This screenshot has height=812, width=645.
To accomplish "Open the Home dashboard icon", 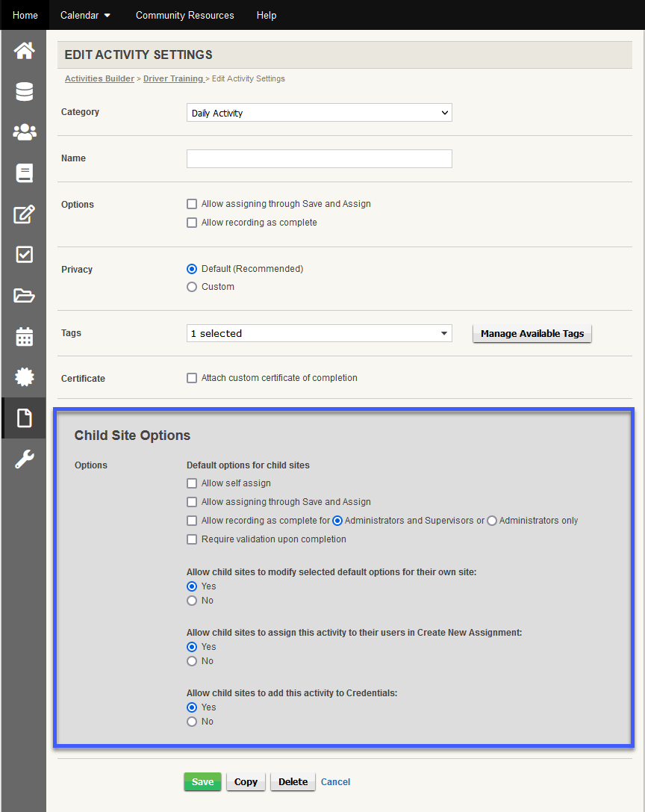I will [23, 50].
